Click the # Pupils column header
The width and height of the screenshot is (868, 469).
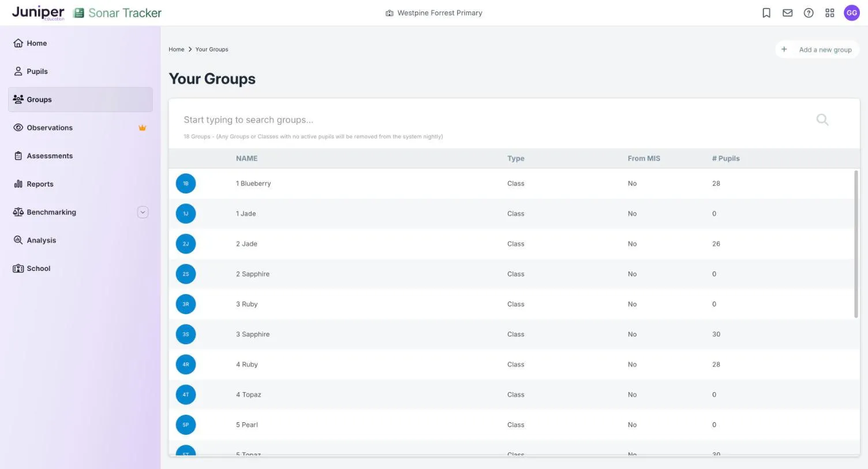725,158
